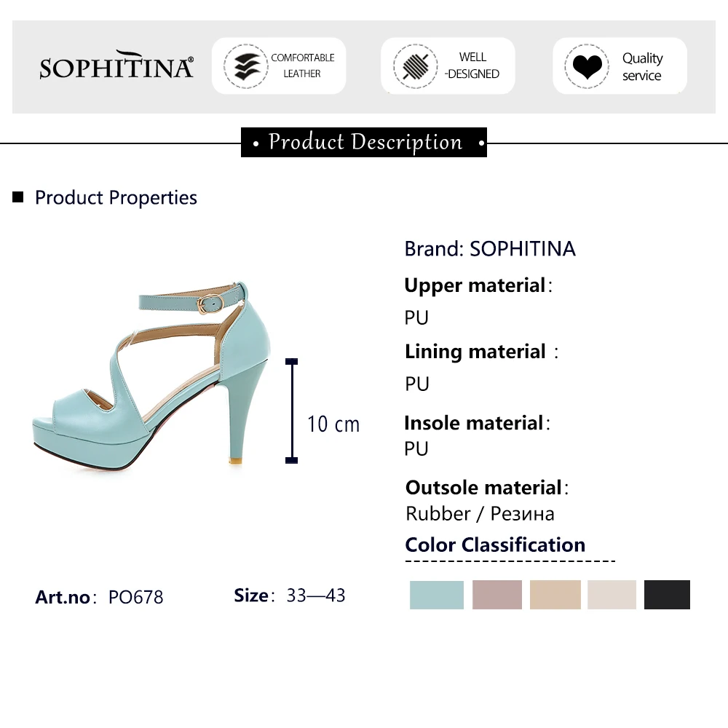728x728 pixels.
Task: Click the heel height measurement bar
Action: click(x=292, y=411)
